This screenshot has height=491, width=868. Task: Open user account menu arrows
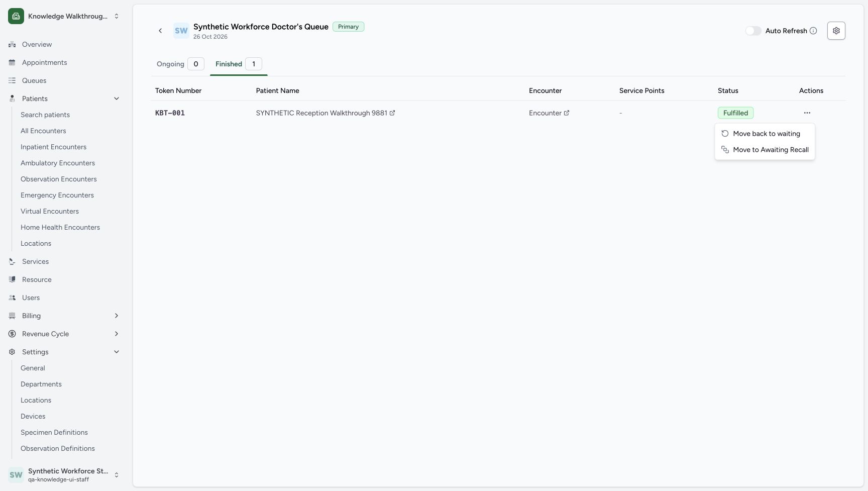[x=117, y=475]
